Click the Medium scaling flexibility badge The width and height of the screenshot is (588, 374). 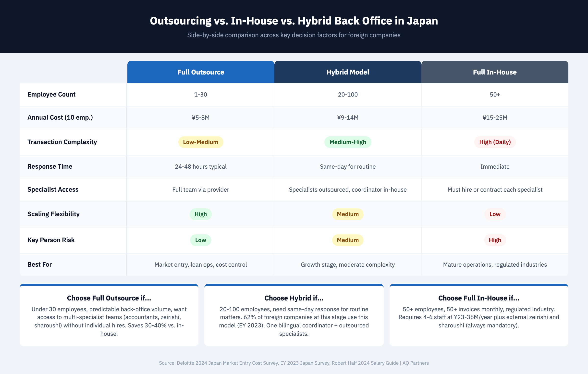point(348,214)
